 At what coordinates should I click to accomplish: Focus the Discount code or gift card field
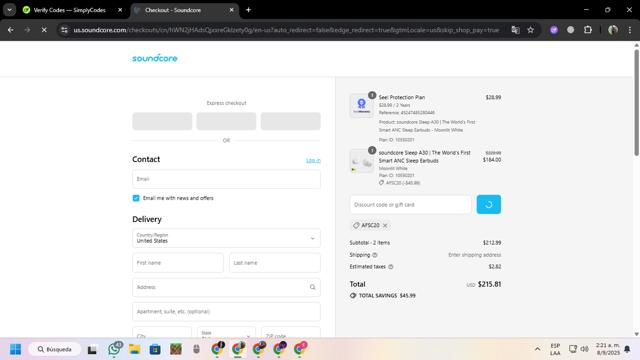click(x=411, y=204)
